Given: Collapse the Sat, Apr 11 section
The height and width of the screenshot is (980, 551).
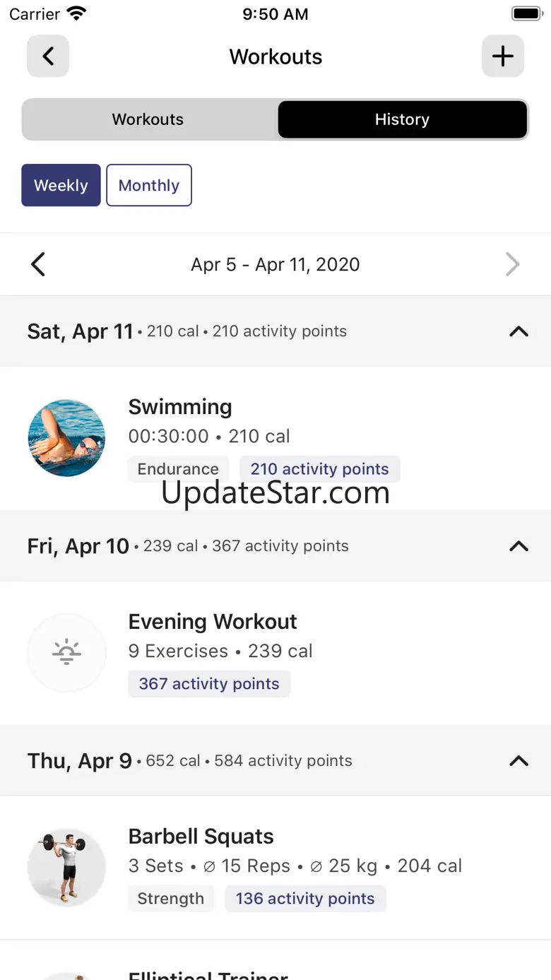Looking at the screenshot, I should click(519, 331).
